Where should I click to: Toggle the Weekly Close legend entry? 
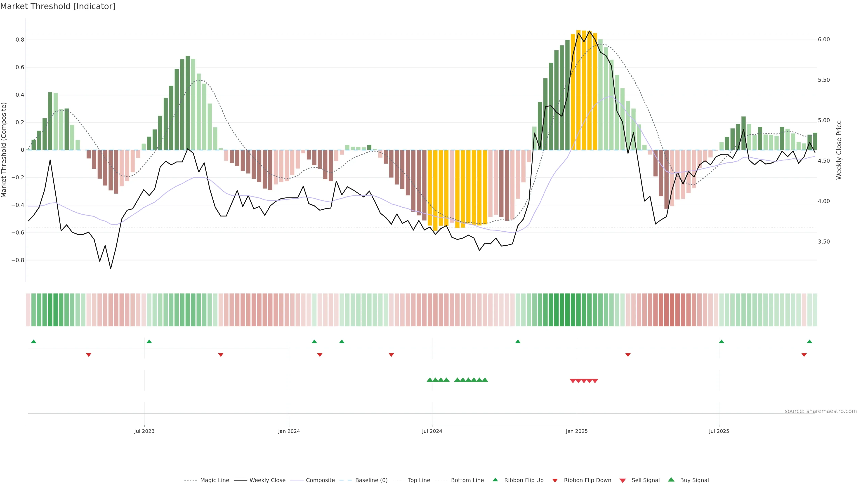click(267, 480)
